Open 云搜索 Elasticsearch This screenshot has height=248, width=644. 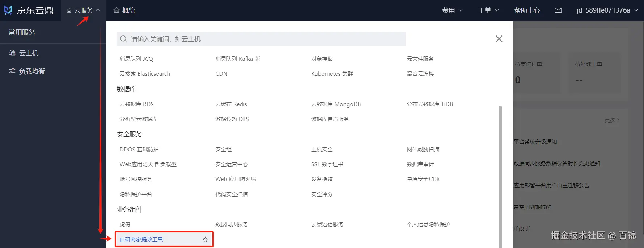(145, 74)
